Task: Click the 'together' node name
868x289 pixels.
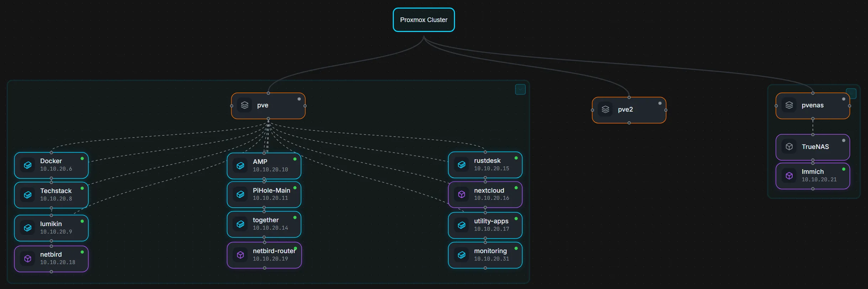Action: tap(266, 220)
